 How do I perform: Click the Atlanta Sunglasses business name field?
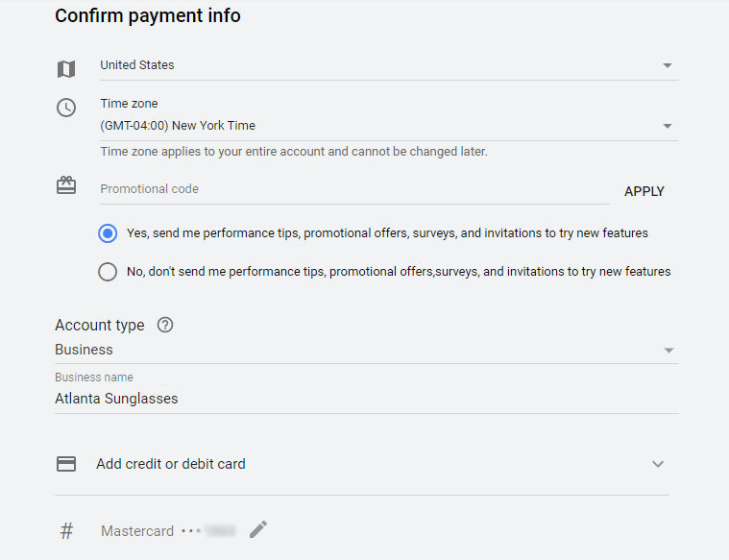tap(365, 399)
